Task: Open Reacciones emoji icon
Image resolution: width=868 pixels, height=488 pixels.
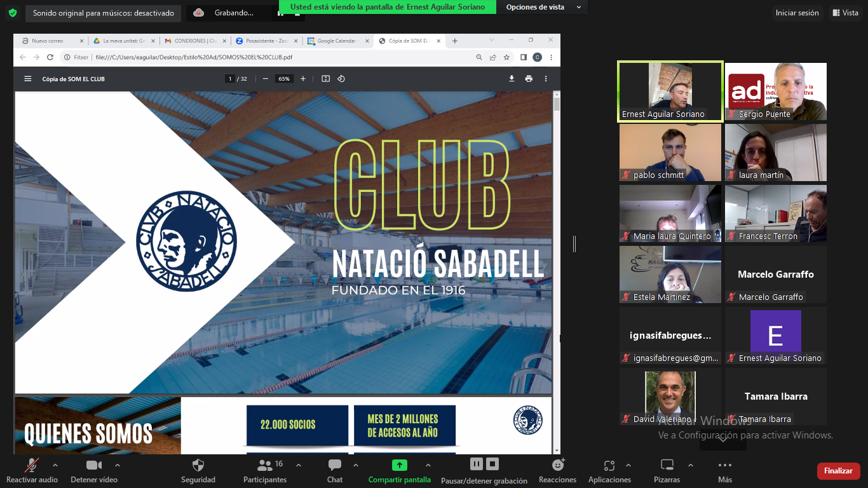Action: [558, 465]
